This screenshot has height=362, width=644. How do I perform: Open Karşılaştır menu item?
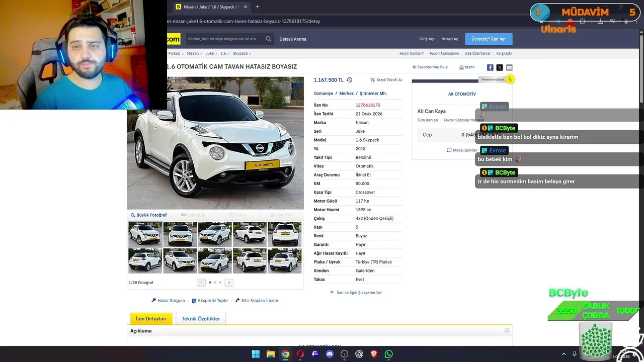tap(504, 53)
